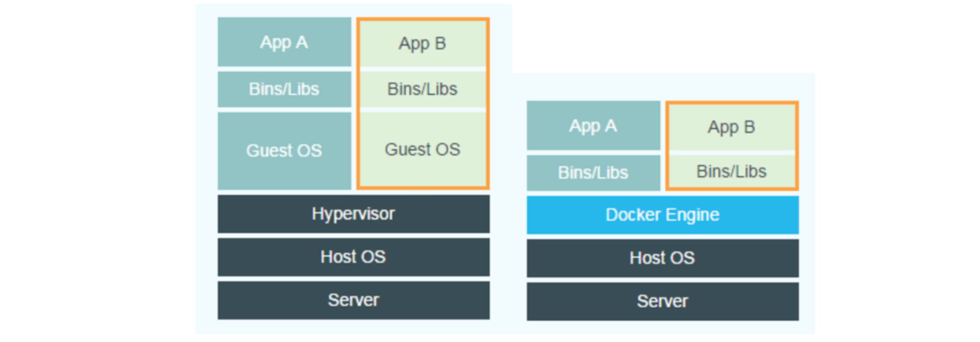Click the Docker Engine layer
The image size is (980, 342).
(663, 215)
